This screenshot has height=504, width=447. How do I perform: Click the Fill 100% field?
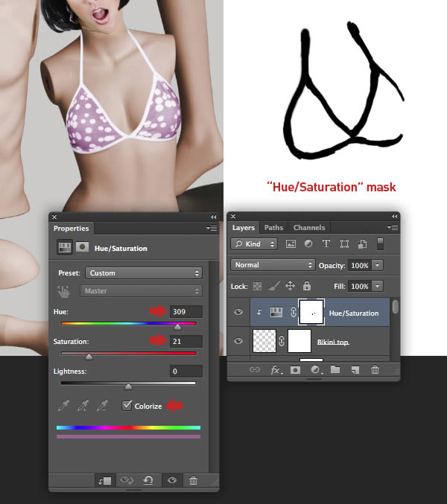pyautogui.click(x=360, y=286)
